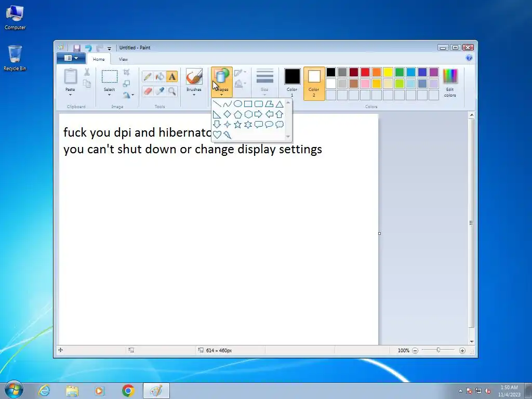Choose the Triangle shape in the gallery
Screen dimensions: 532x399
click(x=279, y=104)
